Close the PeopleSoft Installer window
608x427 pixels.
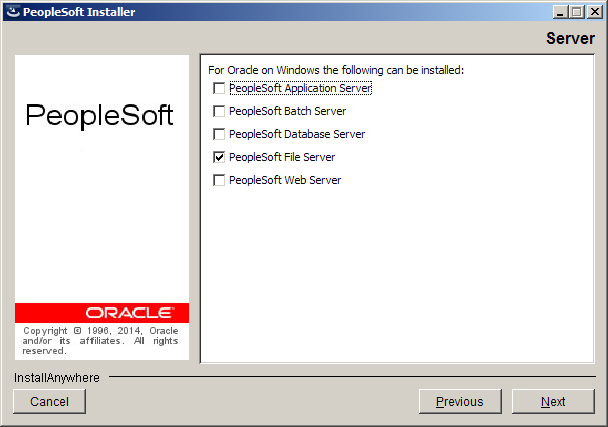pos(594,12)
